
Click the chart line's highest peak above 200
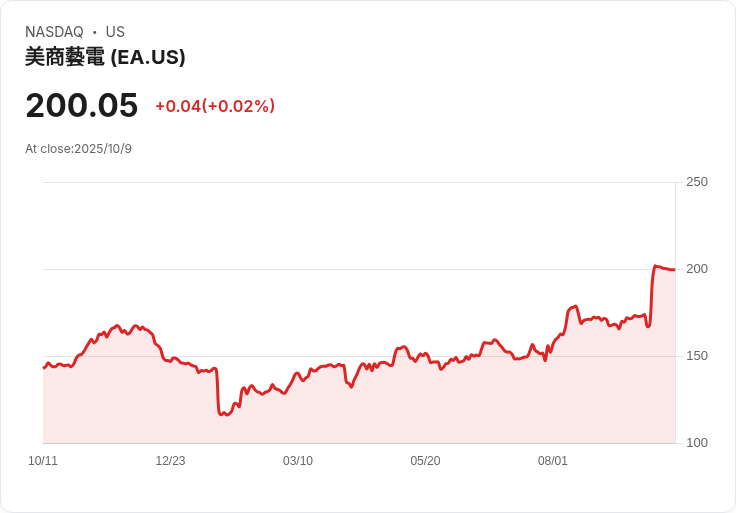point(656,266)
